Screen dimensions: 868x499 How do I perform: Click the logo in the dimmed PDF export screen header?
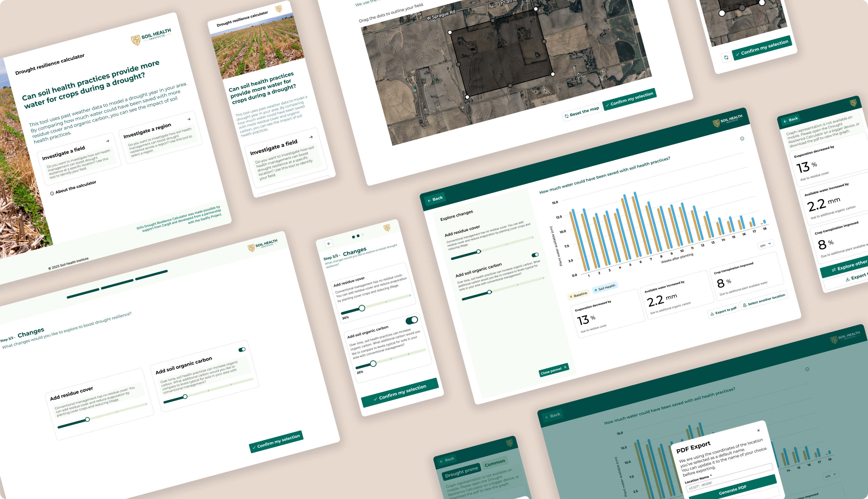[x=845, y=337]
